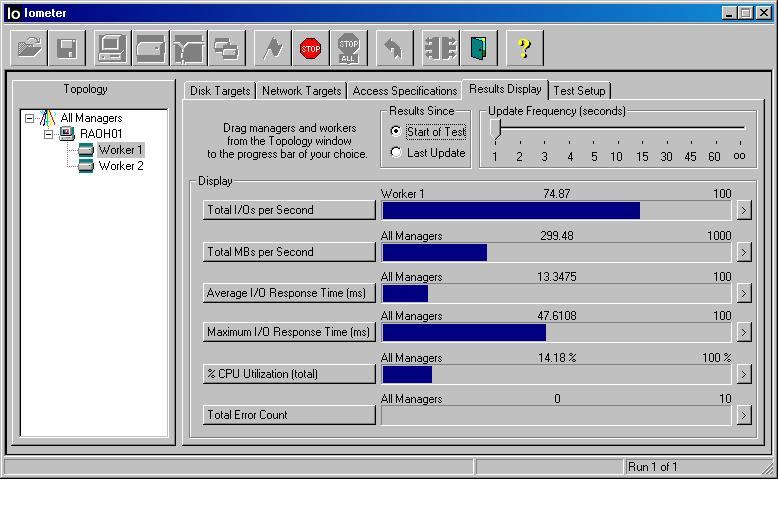The image size is (778, 512).
Task: Collapse RAOH01 tree node
Action: (x=48, y=134)
